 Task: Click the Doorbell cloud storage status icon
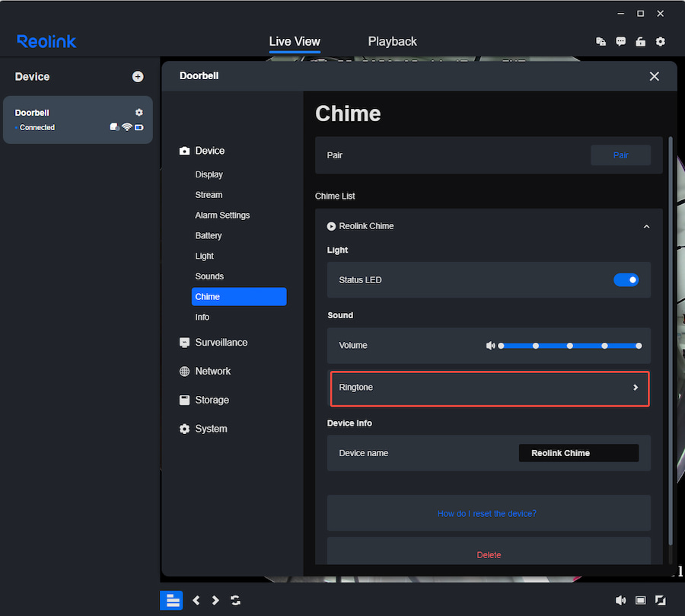(x=114, y=127)
